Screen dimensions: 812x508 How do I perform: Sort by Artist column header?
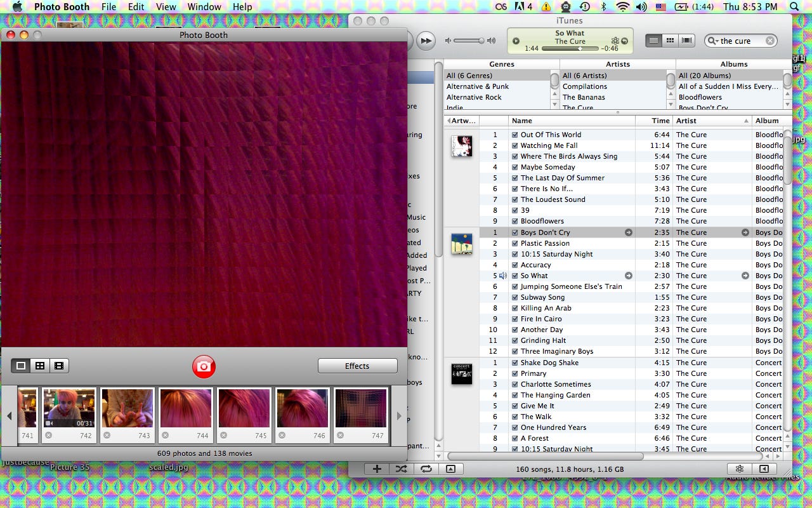coord(712,121)
